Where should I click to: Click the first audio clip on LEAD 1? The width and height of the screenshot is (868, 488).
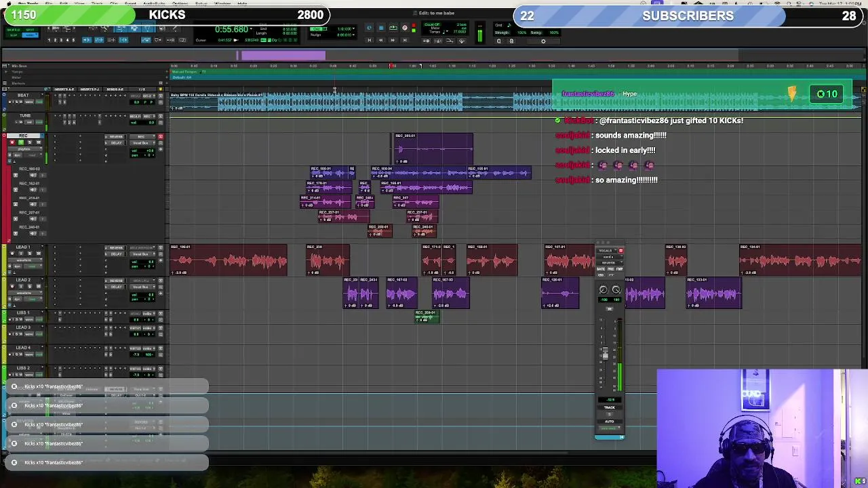click(229, 260)
